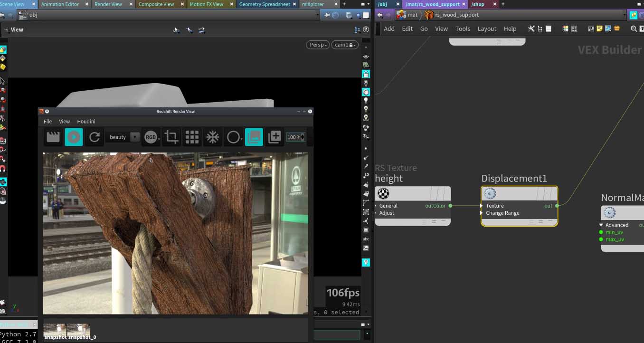Click the add snapshot icon
Viewport: 644px width, 343px height.
275,137
